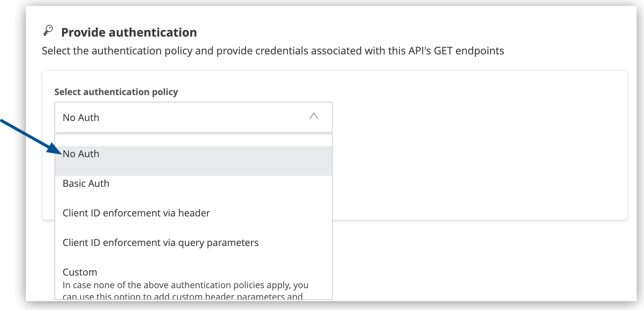The image size is (644, 310).
Task: Click the Provide authentication heading
Action: coord(129,33)
